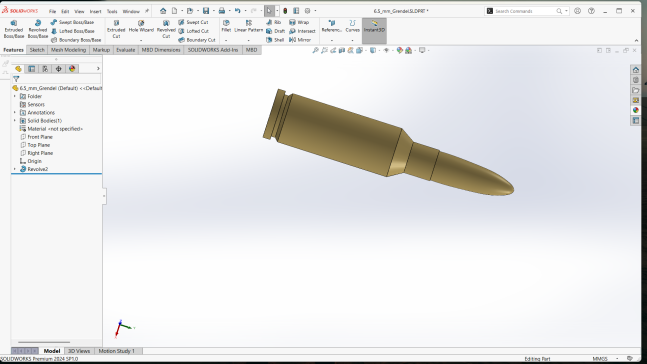Click the Undo arrow
The image size is (647, 364).
(x=238, y=11)
